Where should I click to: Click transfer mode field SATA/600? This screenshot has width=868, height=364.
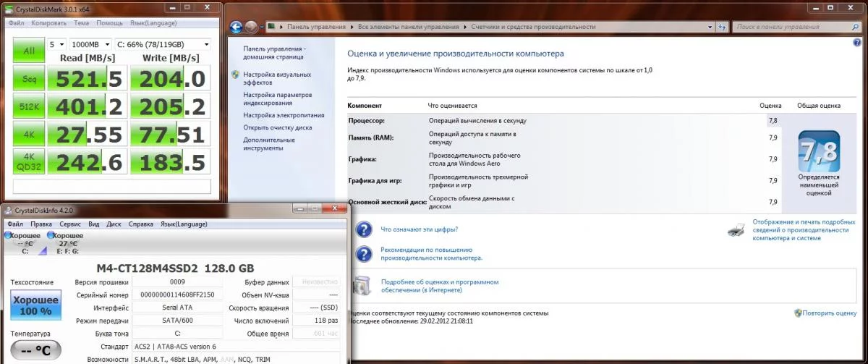tap(177, 321)
